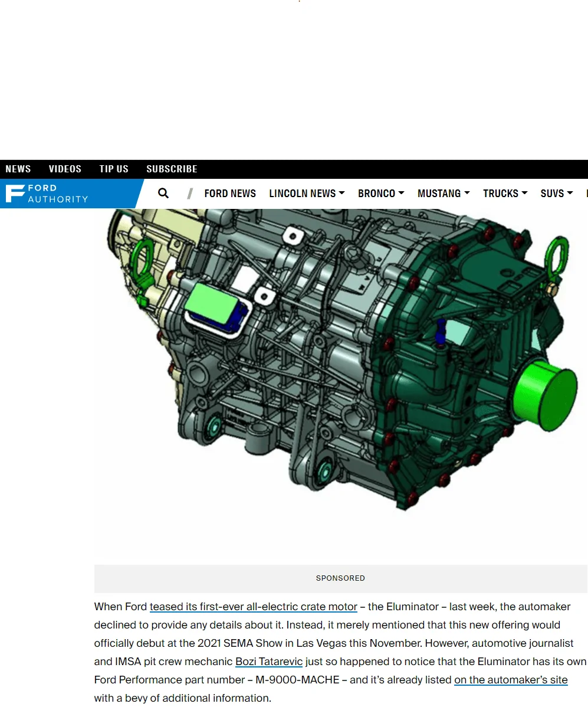588x707 pixels.
Task: Click the SPONSORED banner area
Action: (341, 578)
